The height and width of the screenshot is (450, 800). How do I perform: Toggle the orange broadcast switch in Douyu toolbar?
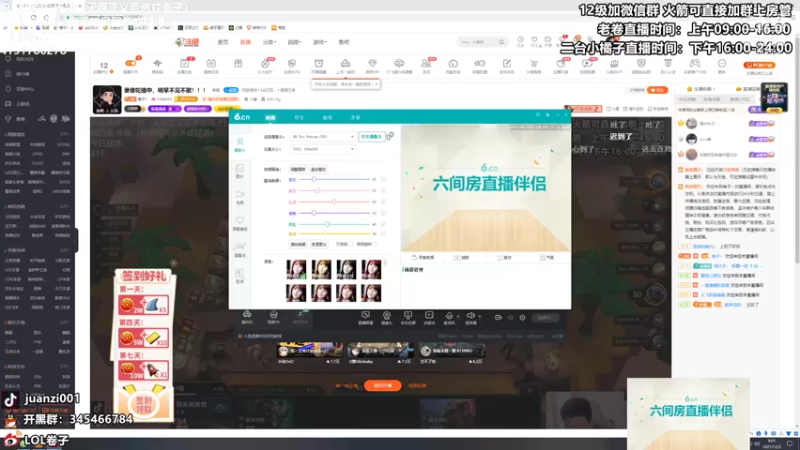(x=131, y=65)
